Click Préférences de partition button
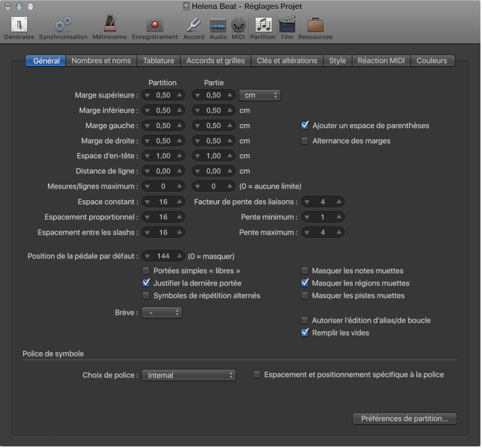The height and width of the screenshot is (448, 482). click(404, 419)
